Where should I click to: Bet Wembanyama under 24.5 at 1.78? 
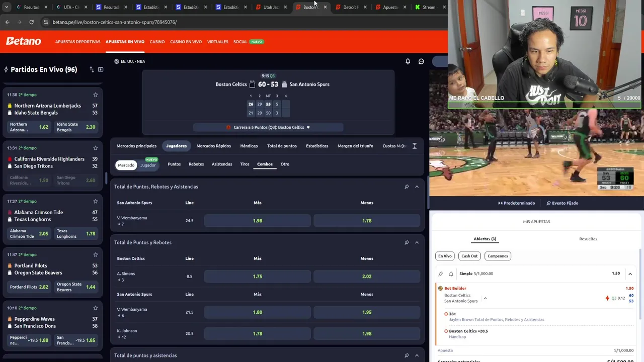point(367,221)
